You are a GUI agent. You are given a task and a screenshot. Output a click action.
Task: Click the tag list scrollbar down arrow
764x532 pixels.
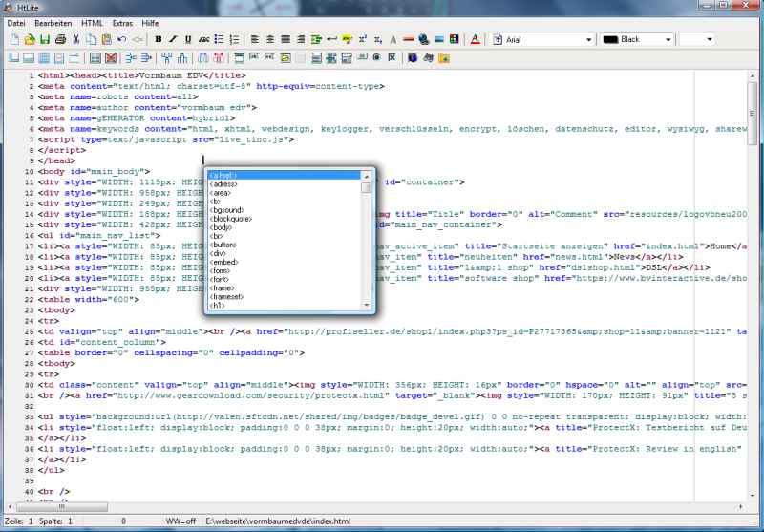367,305
